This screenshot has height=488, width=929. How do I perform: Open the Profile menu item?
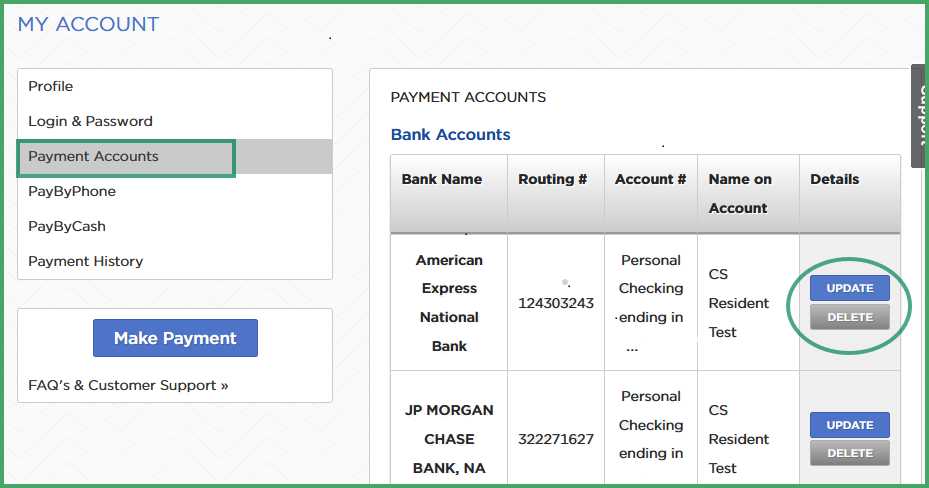(51, 86)
